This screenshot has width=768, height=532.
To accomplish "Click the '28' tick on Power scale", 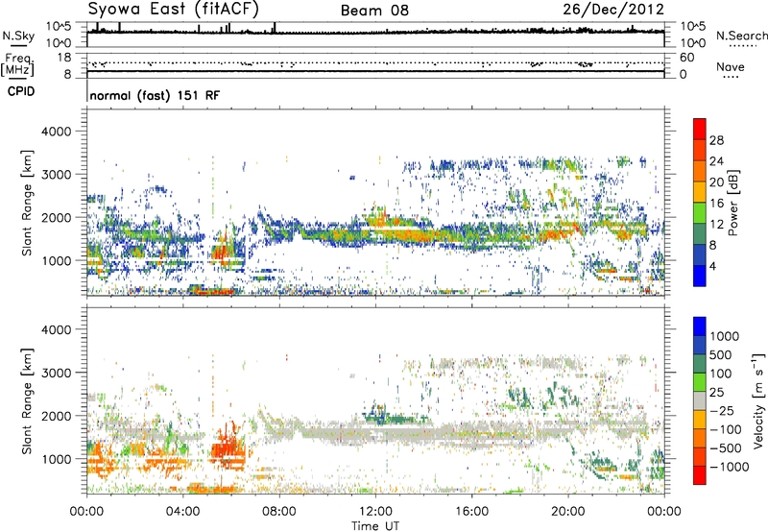I will [x=716, y=140].
